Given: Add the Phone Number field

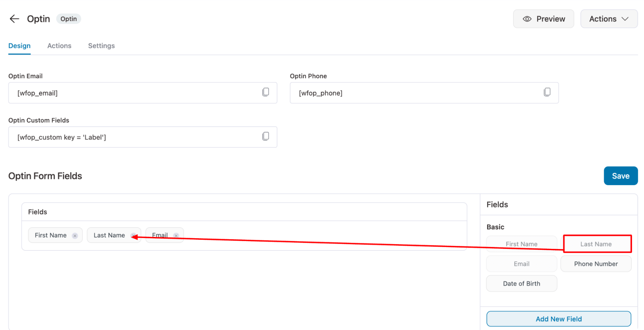Looking at the screenshot, I should tap(596, 263).
